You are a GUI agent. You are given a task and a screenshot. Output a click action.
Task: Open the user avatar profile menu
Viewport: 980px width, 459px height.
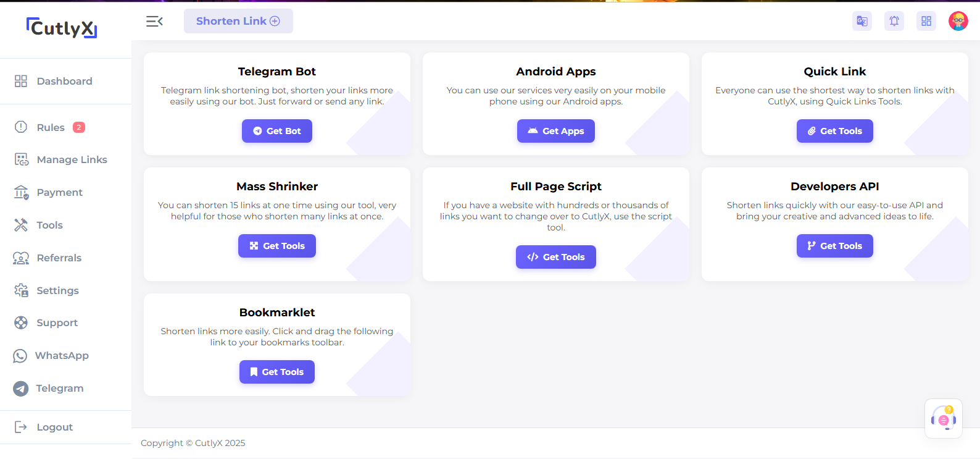(958, 21)
